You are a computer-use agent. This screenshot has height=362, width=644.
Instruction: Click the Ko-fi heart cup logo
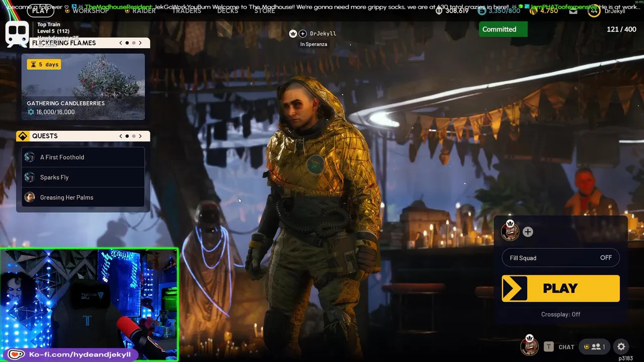point(15,354)
